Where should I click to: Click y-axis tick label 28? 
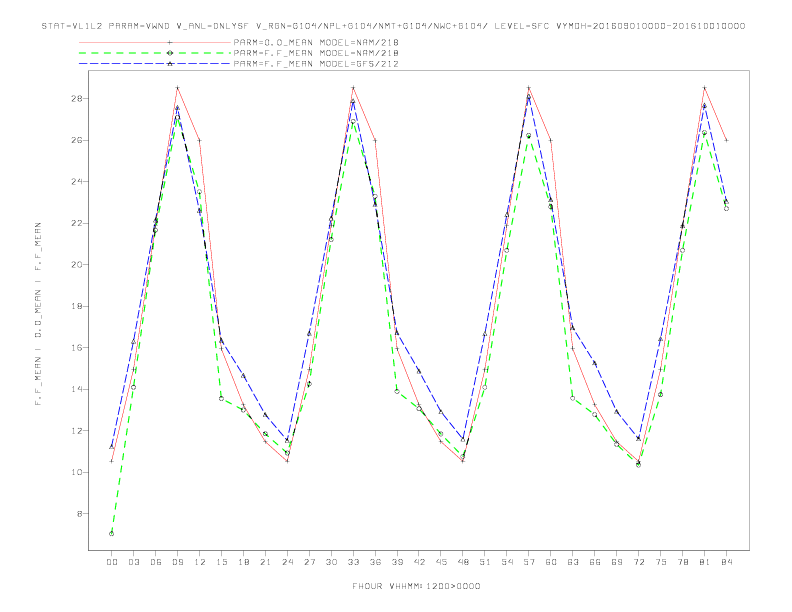click(x=76, y=98)
